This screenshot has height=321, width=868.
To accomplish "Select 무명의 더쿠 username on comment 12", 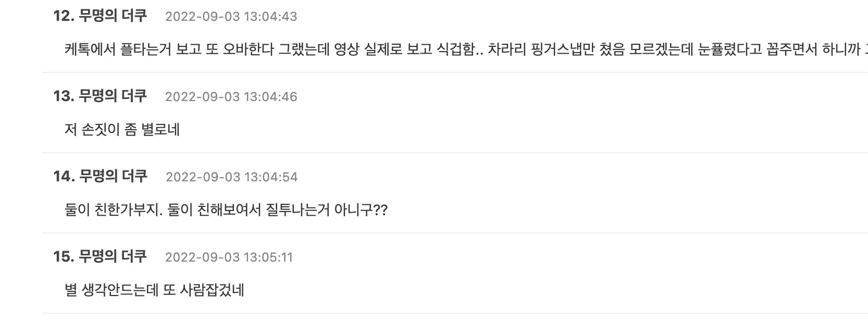I will point(113,16).
